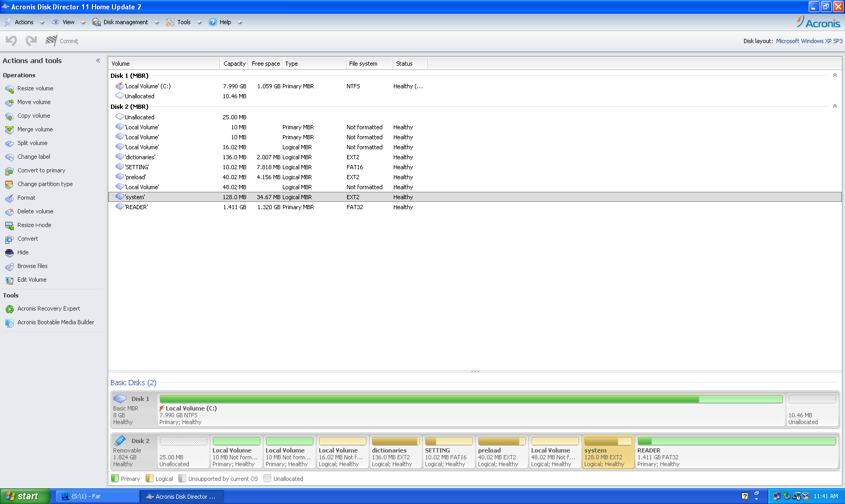Sort by the File system column header
The width and height of the screenshot is (845, 504).
coord(370,64)
